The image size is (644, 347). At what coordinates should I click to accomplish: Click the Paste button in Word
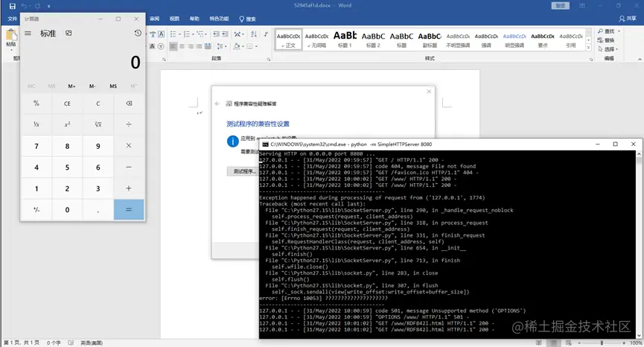tap(11, 39)
